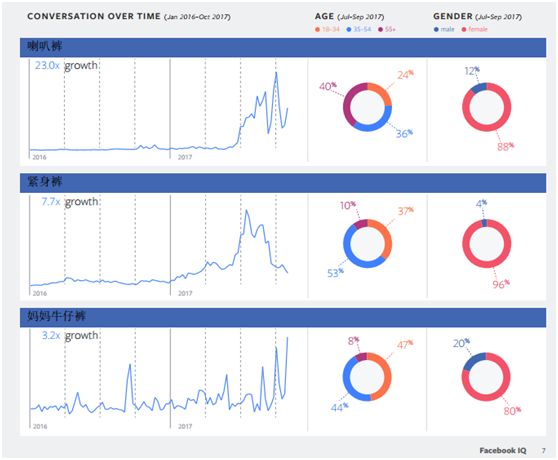Click the 3.2x growth label

click(x=70, y=335)
